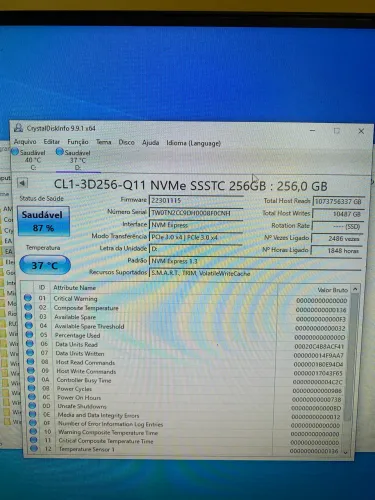
Task: Click status icon for Warning Composite Temperature Time
Action: pyautogui.click(x=33, y=431)
